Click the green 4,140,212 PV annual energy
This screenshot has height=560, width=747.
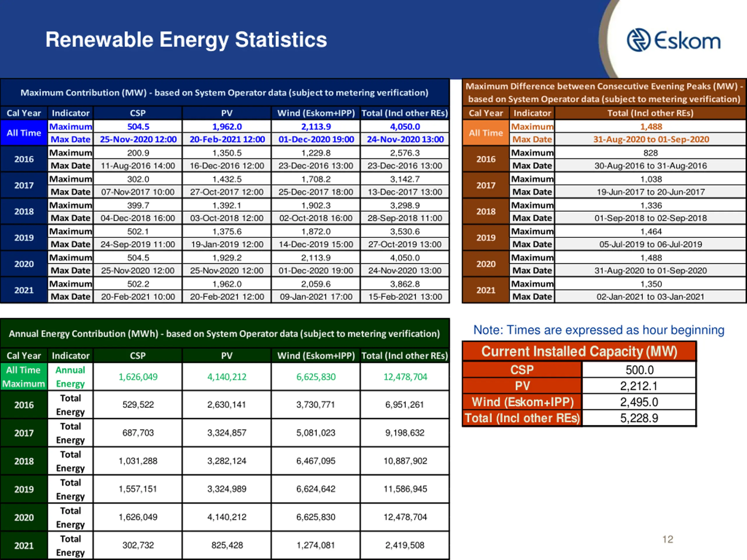[227, 377]
